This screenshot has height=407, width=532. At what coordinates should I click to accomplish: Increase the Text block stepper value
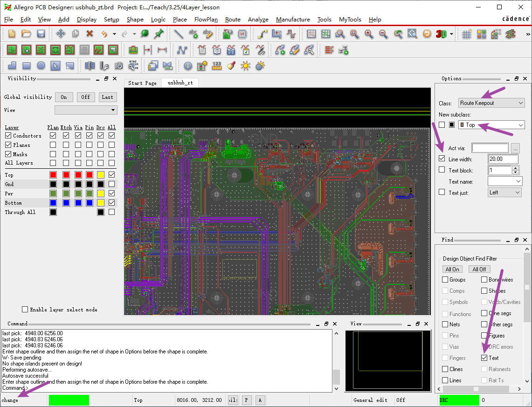[515, 167]
